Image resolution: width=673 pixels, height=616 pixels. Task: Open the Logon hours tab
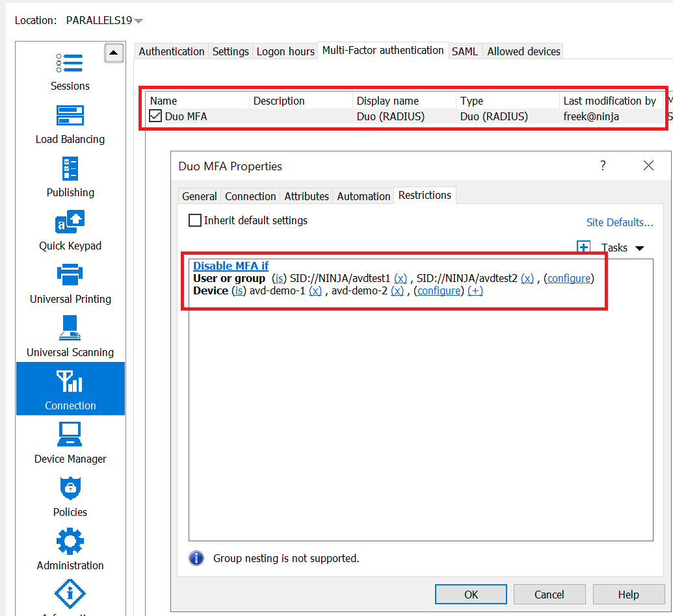pyautogui.click(x=285, y=51)
